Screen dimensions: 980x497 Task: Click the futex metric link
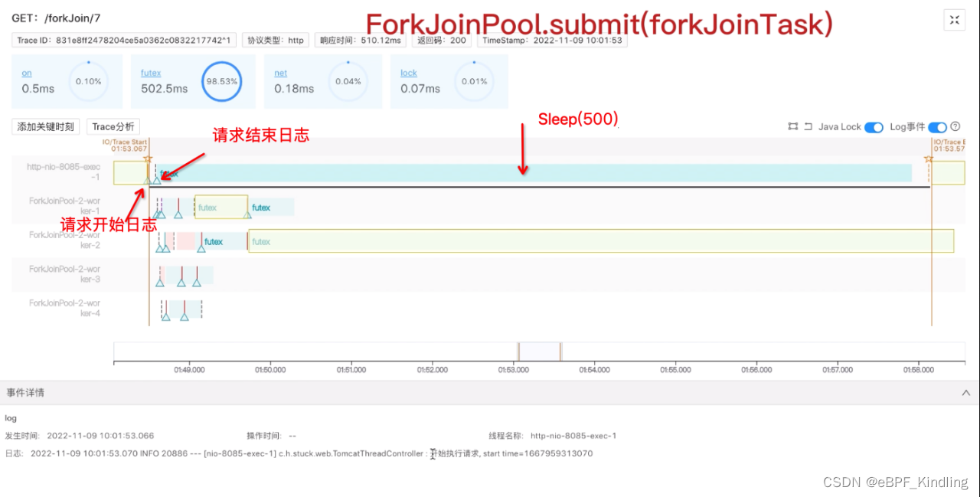coord(149,72)
